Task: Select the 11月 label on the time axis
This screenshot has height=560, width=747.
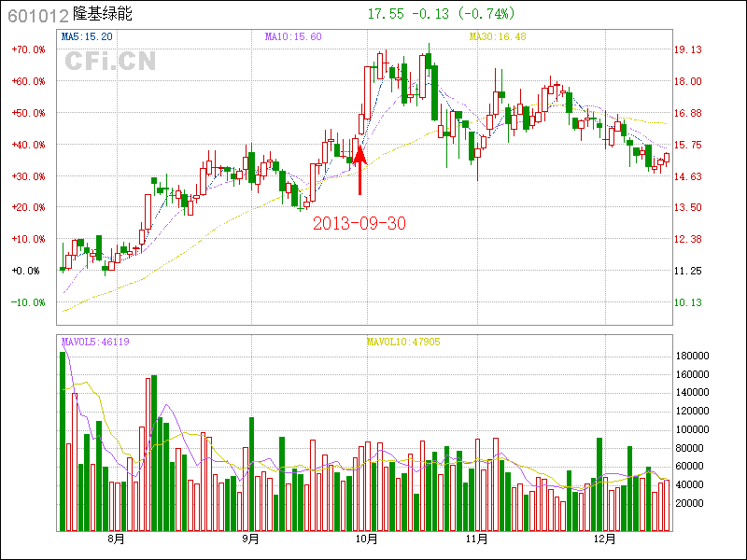Action: [x=477, y=539]
